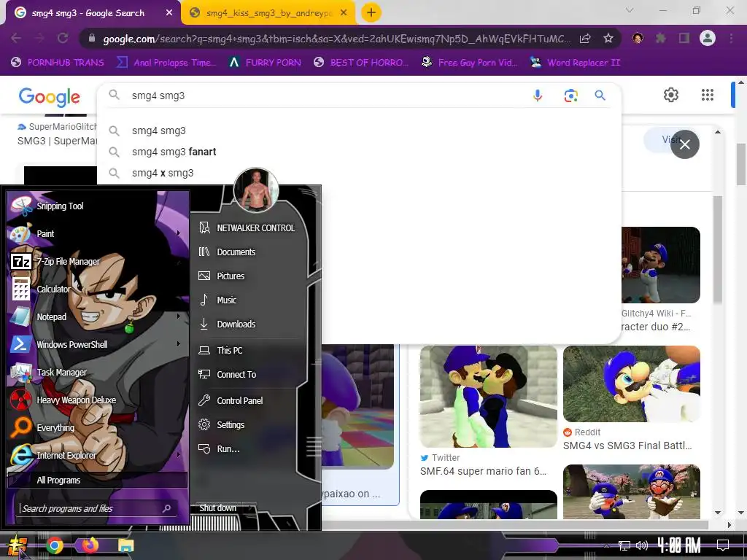Close the image preview panel with X
Image resolution: width=747 pixels, height=560 pixels.
[x=684, y=144]
